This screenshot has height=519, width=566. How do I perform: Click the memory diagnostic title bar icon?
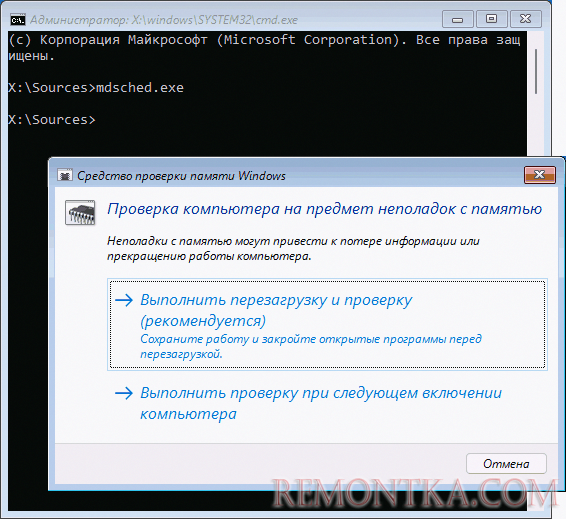coord(65,176)
